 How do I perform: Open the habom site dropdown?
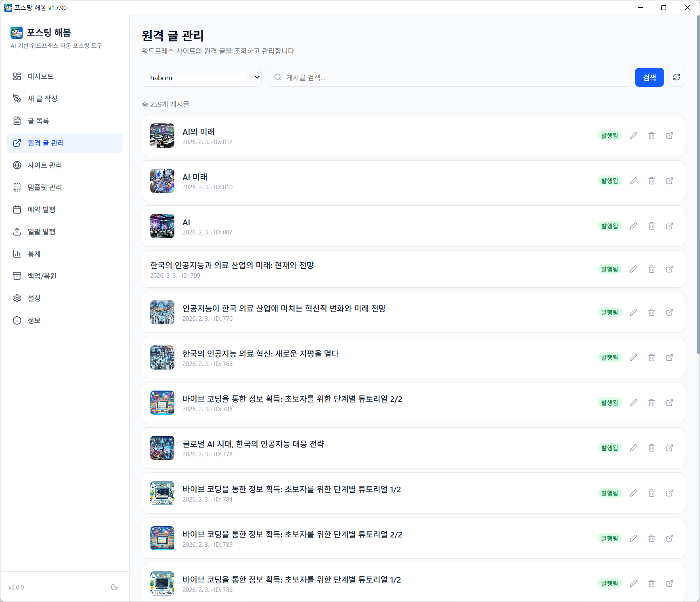point(201,77)
